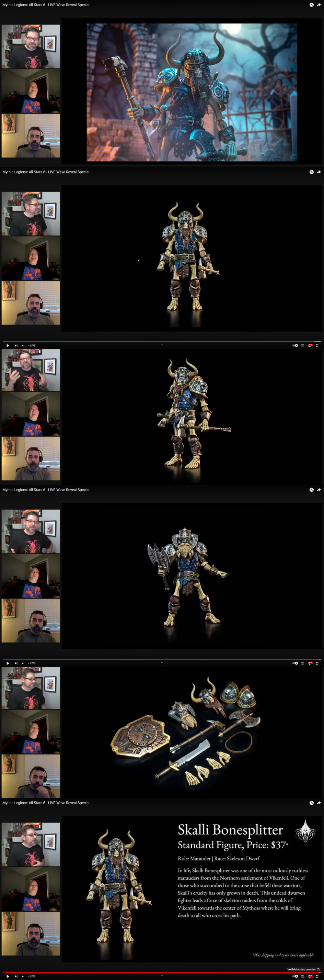Screen dimensions: 324x980
Task: Skip to next video in the bottommost control bar
Action: tap(16, 976)
